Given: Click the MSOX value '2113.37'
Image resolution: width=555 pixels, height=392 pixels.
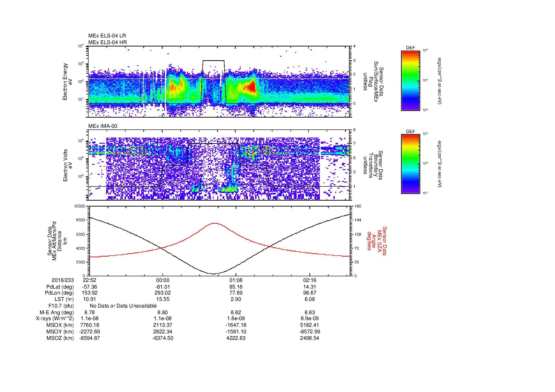Looking at the screenshot, I should tap(163, 325).
